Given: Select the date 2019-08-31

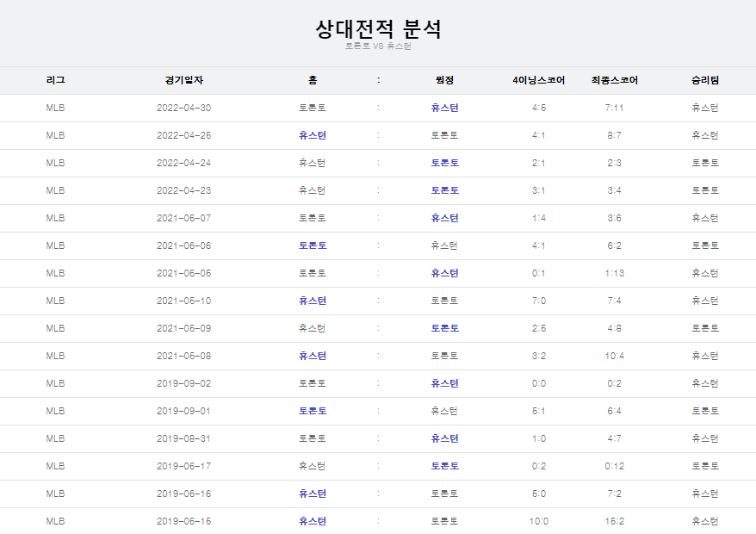Looking at the screenshot, I should [x=184, y=438].
